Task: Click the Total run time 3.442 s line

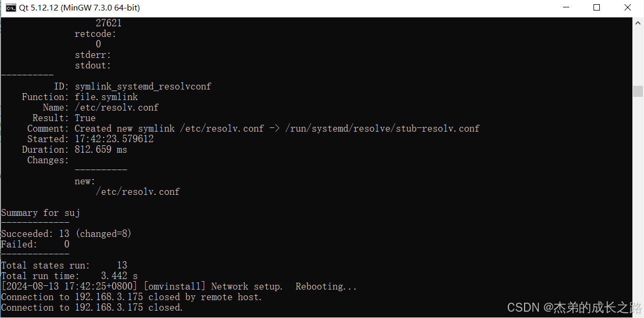Action: [x=69, y=276]
